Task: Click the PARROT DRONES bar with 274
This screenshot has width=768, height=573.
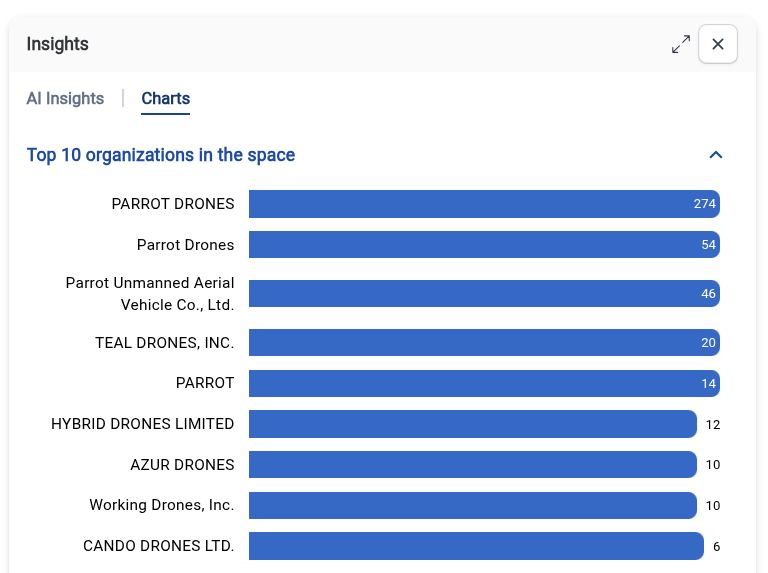Action: coord(484,204)
